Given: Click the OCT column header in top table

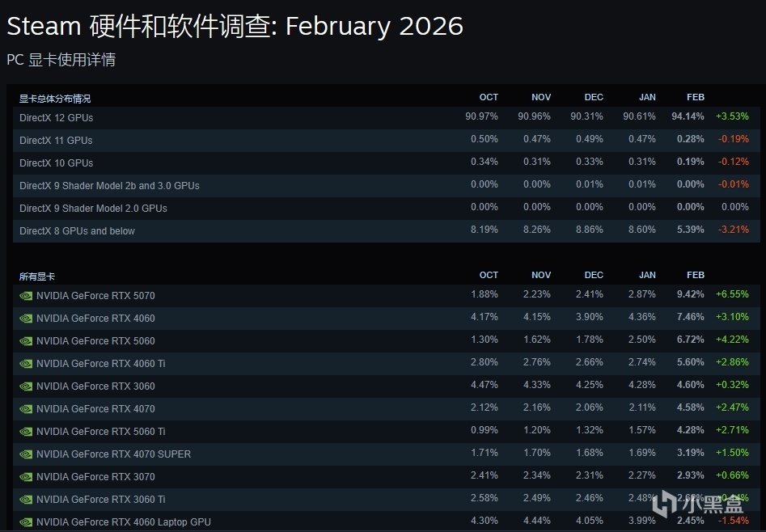Looking at the screenshot, I should click(x=489, y=98).
